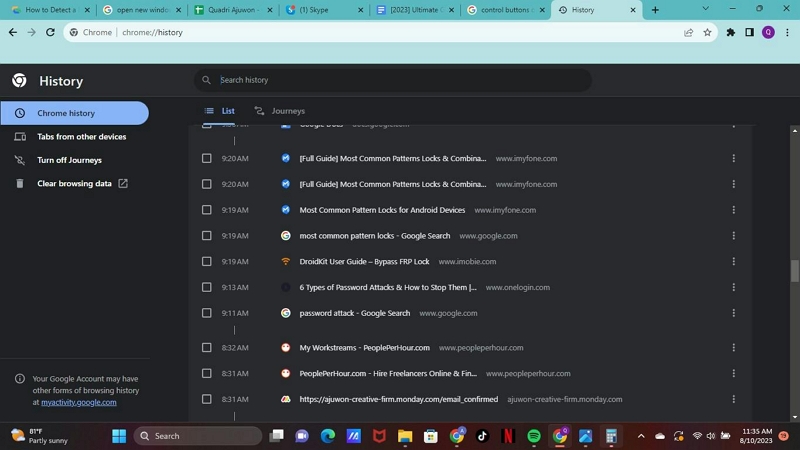
Task: Bookmark this page with the star icon
Action: click(707, 32)
